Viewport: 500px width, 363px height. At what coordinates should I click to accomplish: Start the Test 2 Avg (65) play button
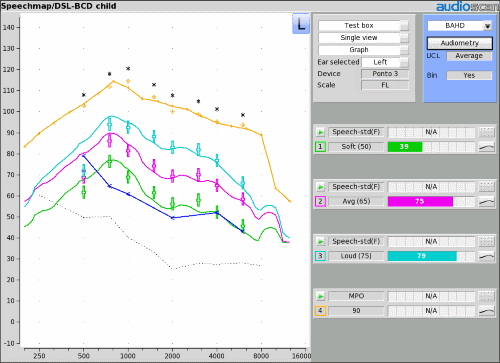point(320,187)
